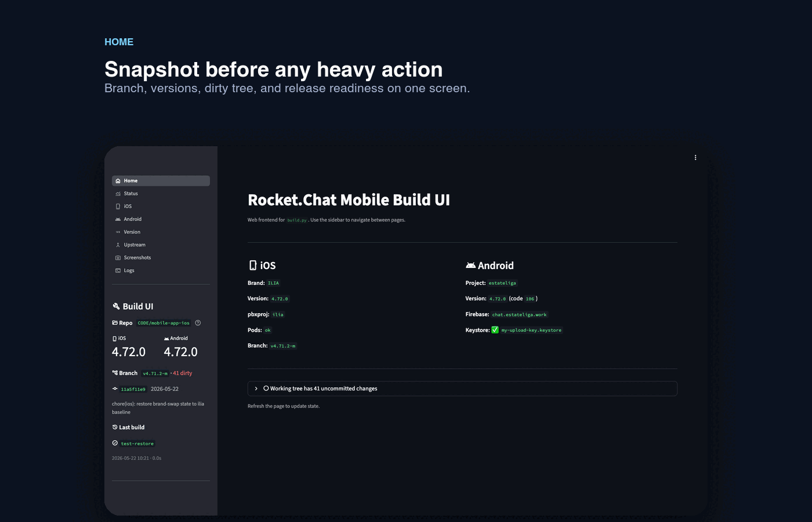Open the Home page in sidebar
This screenshot has height=522, width=812.
point(161,181)
